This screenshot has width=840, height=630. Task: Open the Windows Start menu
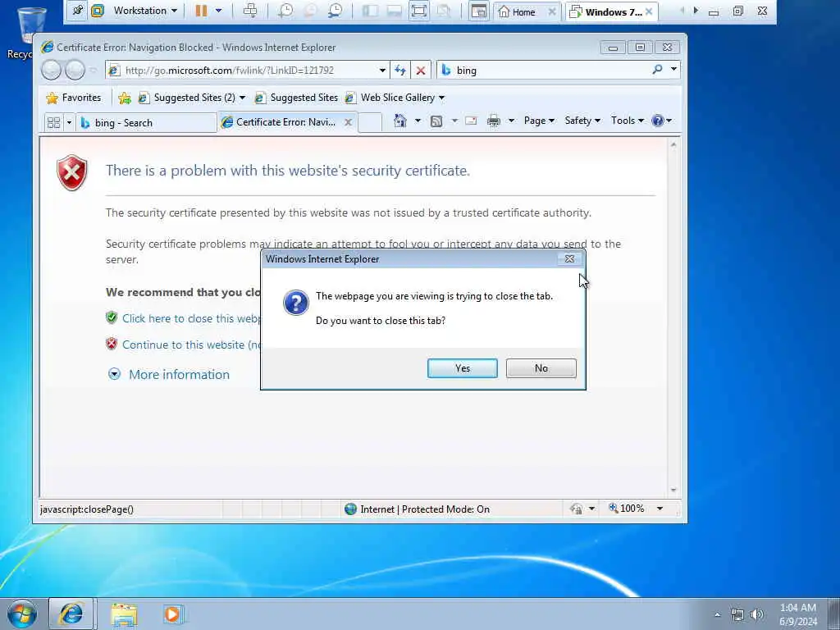point(22,614)
